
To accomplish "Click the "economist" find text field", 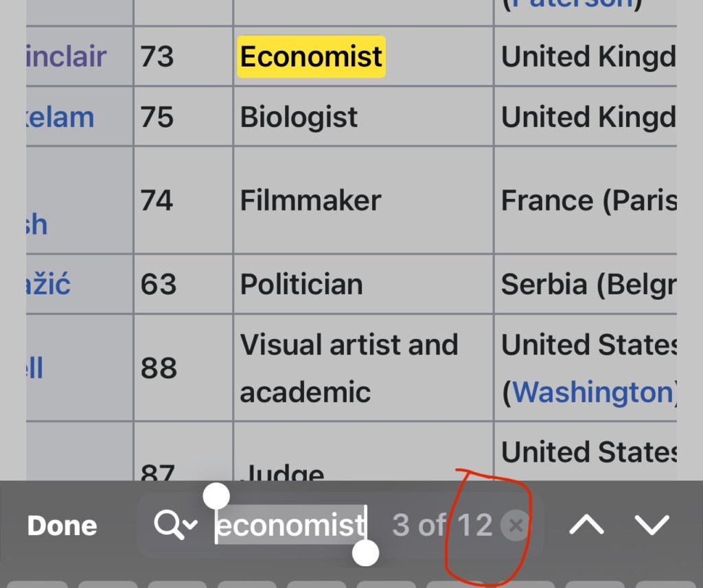I will pyautogui.click(x=291, y=526).
